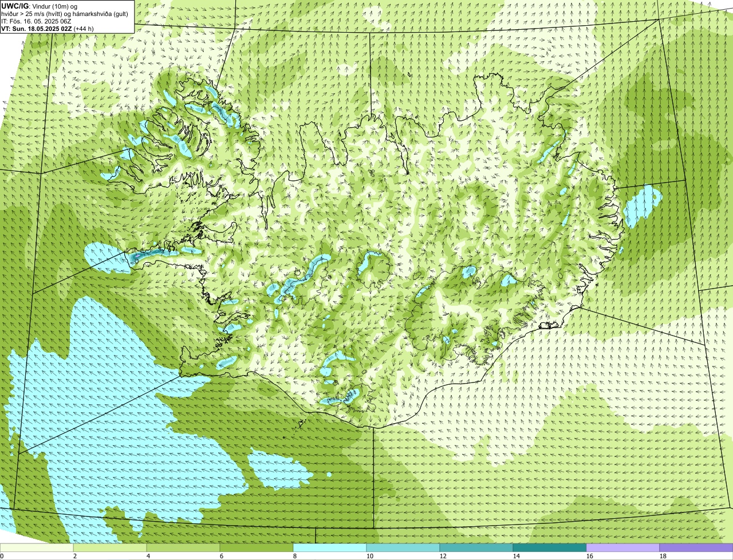Click the 'IT: Fös. 16. 05. 2025 06Z' line
The width and height of the screenshot is (733, 560).
point(36,21)
